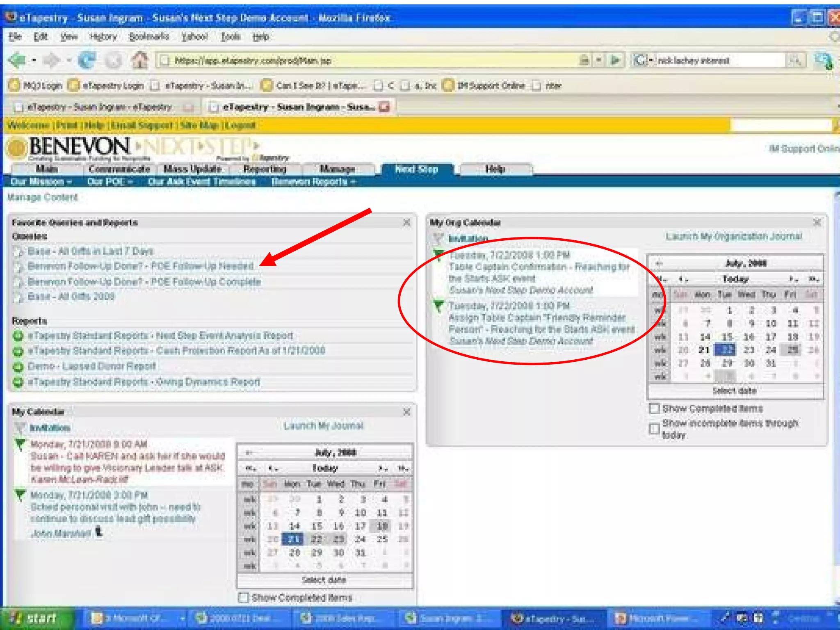Expand the Our Mission dropdown menu

point(41,182)
